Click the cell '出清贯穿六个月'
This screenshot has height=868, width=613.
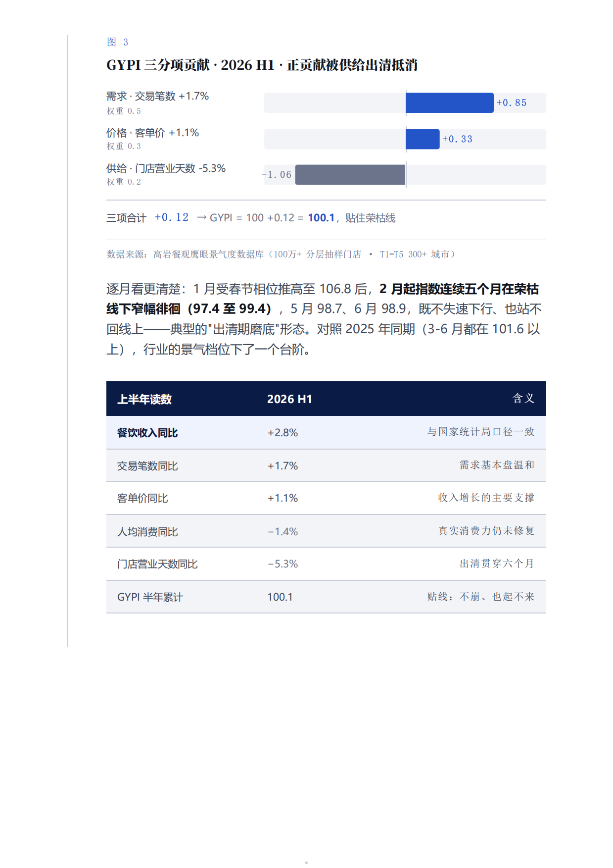(497, 563)
